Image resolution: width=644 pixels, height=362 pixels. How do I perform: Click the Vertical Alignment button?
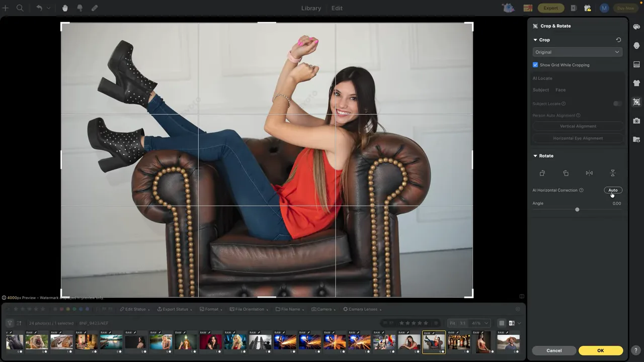pos(578,126)
